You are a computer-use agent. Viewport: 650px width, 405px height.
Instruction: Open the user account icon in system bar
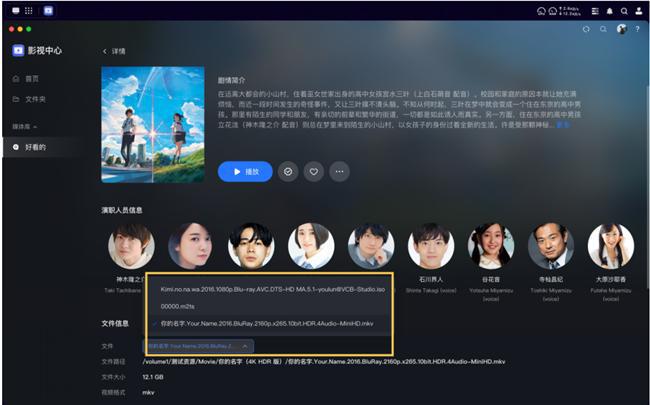click(x=639, y=11)
